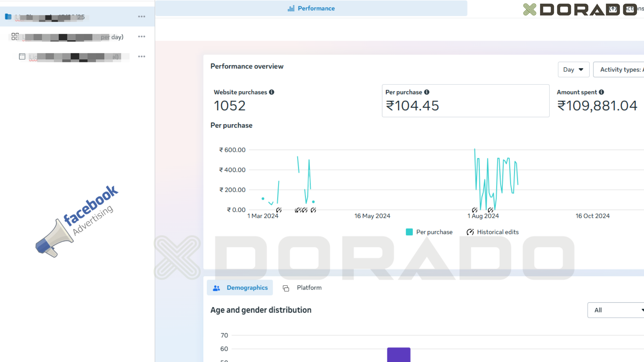Open the Performance tab at top
This screenshot has height=362, width=644.
pos(311,8)
